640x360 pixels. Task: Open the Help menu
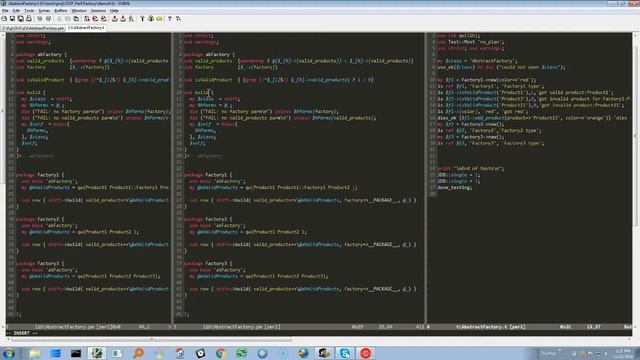click(115, 11)
